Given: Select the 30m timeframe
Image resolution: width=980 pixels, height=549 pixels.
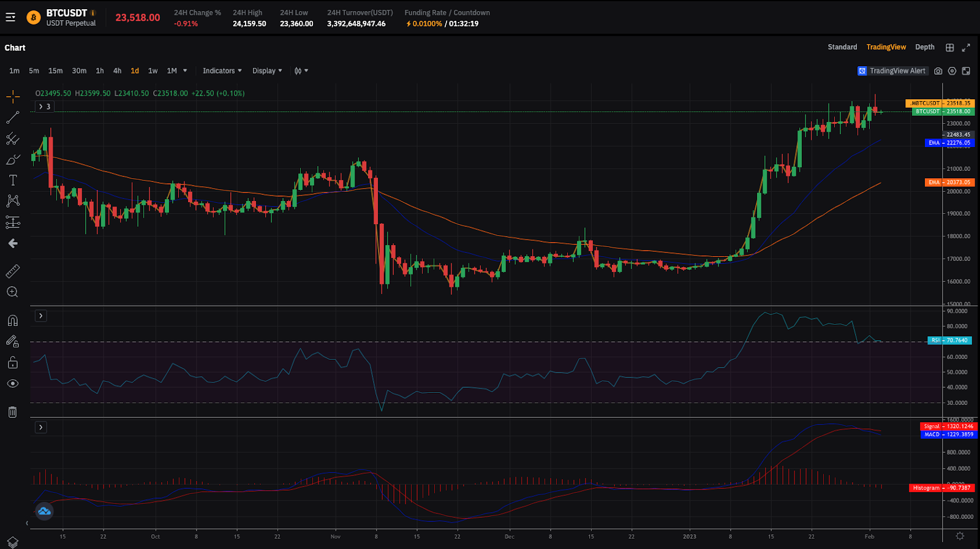Looking at the screenshot, I should click(79, 71).
